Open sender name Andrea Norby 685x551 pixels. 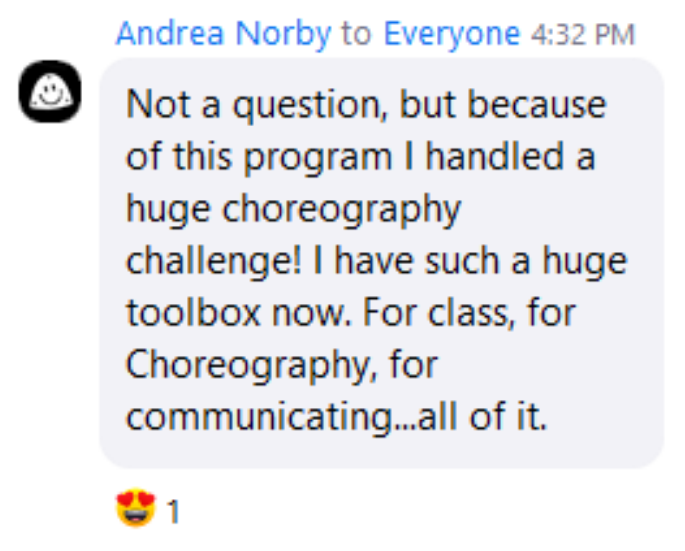point(222,34)
